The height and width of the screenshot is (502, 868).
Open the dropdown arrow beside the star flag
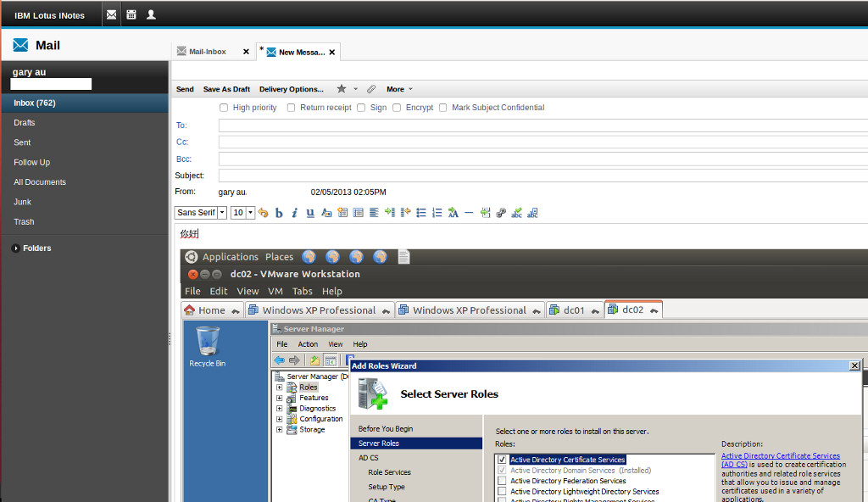[x=355, y=89]
